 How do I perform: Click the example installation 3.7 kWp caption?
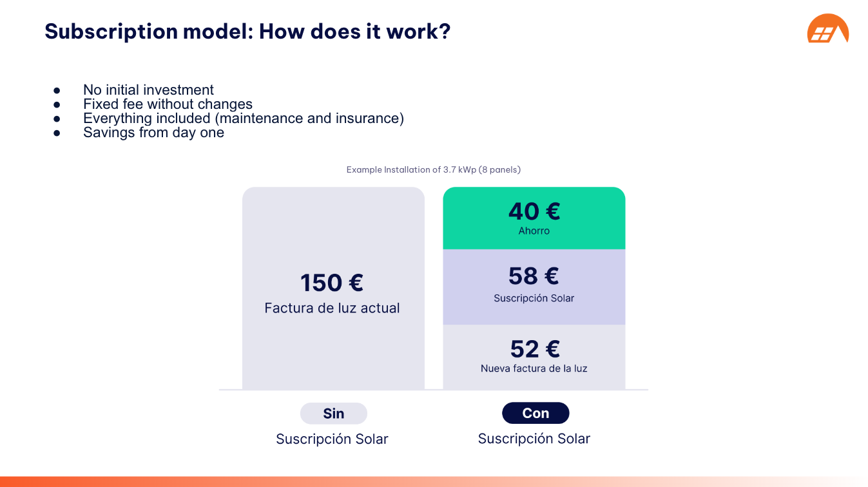[x=433, y=170]
